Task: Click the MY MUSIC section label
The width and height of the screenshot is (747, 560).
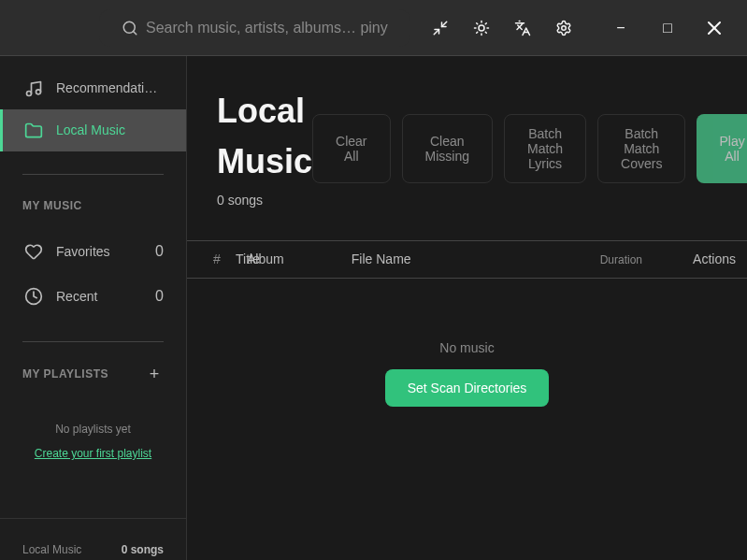Action: click(x=52, y=206)
